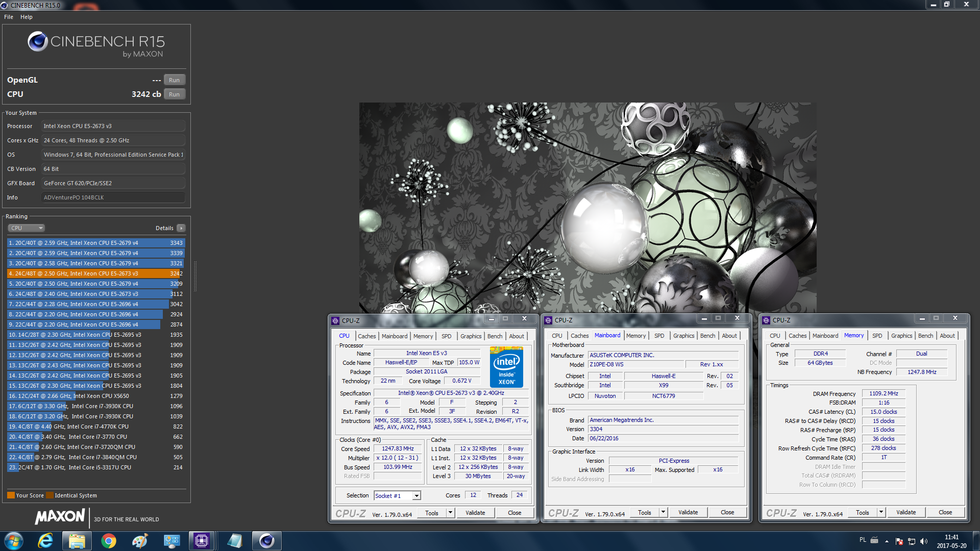The height and width of the screenshot is (551, 980).
Task: Run the CPU benchmark
Action: [x=174, y=94]
